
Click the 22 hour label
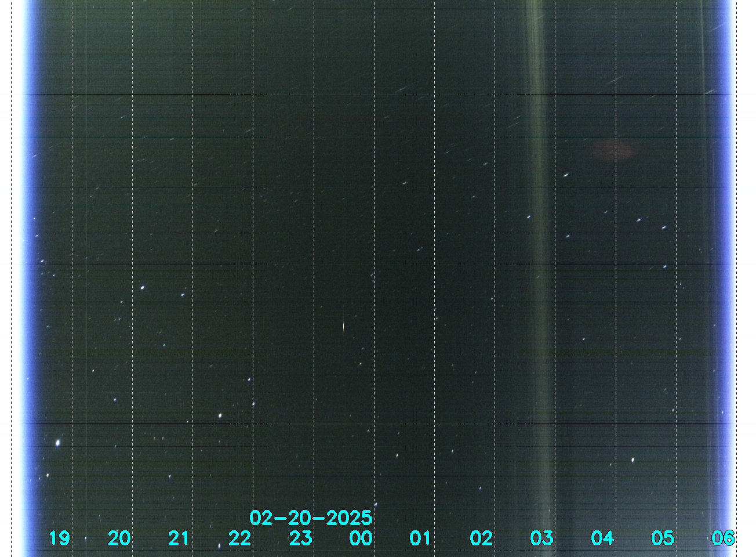pos(239,538)
